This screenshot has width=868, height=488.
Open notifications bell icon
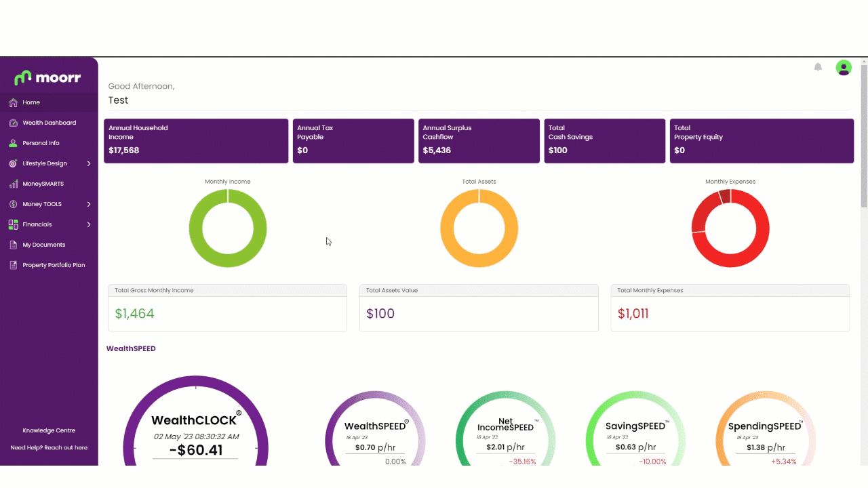click(x=818, y=67)
